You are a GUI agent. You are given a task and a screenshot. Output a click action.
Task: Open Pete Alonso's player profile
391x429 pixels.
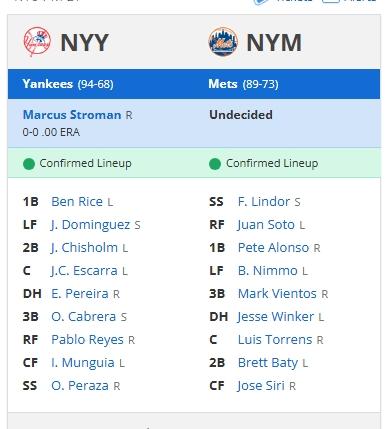pyautogui.click(x=273, y=248)
